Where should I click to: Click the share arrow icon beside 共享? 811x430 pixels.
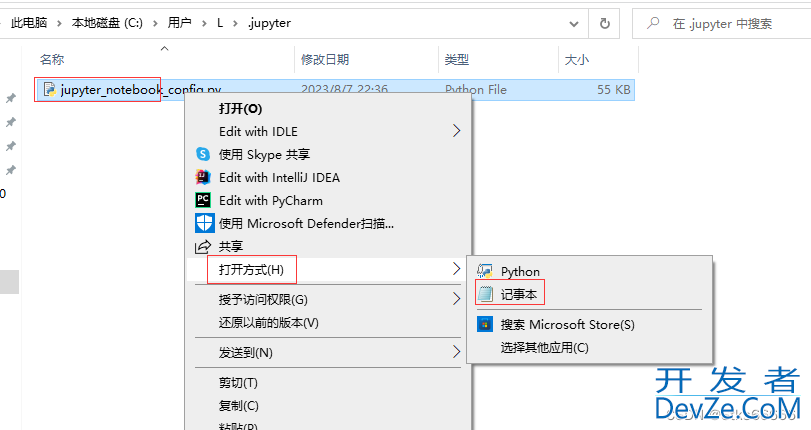[203, 247]
